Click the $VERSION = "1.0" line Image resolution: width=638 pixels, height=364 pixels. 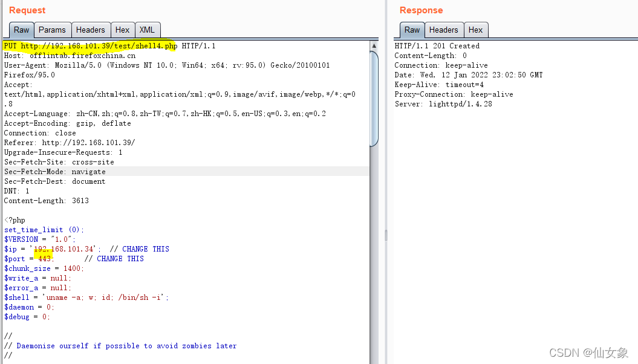[39, 239]
